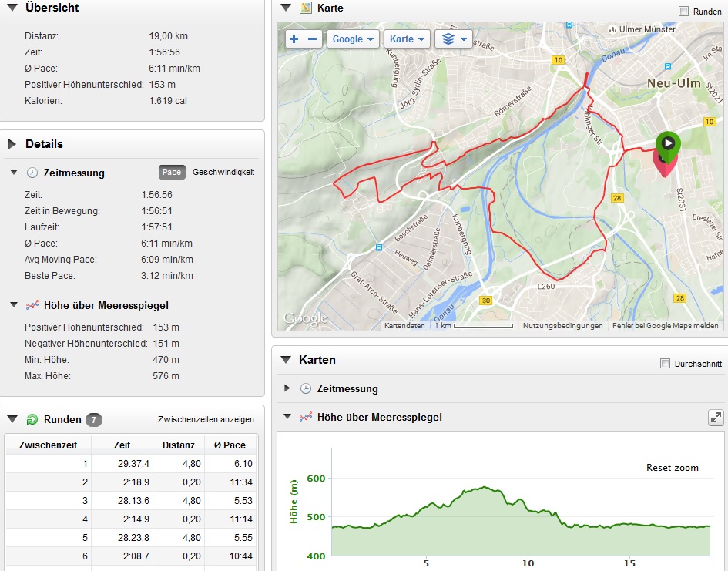
Task: Toggle the Durchschnitt checkbox
Action: (x=666, y=364)
